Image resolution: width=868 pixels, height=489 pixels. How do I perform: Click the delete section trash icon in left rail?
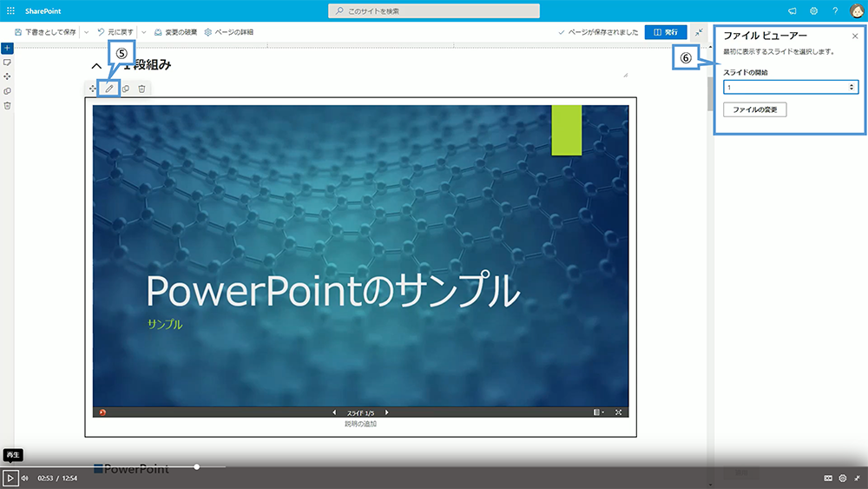click(x=7, y=105)
